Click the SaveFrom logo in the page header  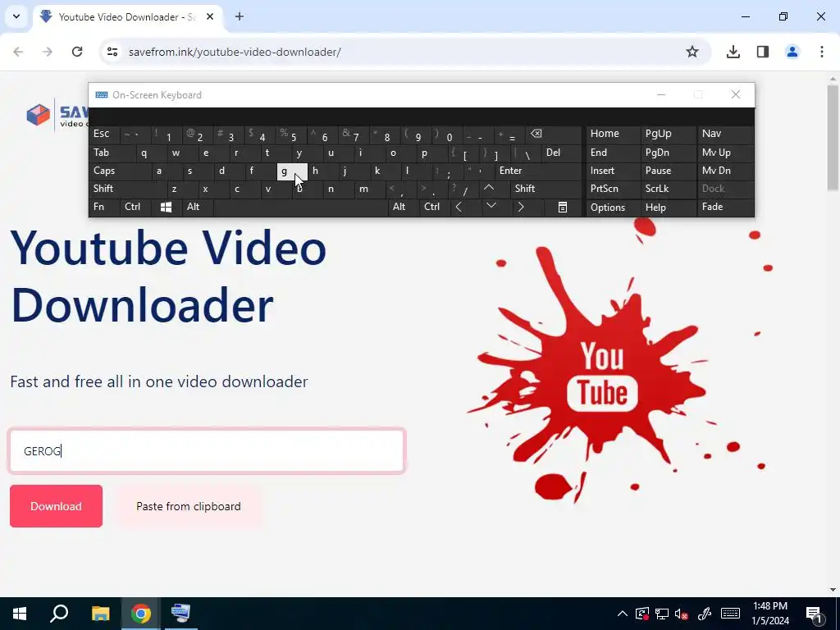[x=57, y=114]
